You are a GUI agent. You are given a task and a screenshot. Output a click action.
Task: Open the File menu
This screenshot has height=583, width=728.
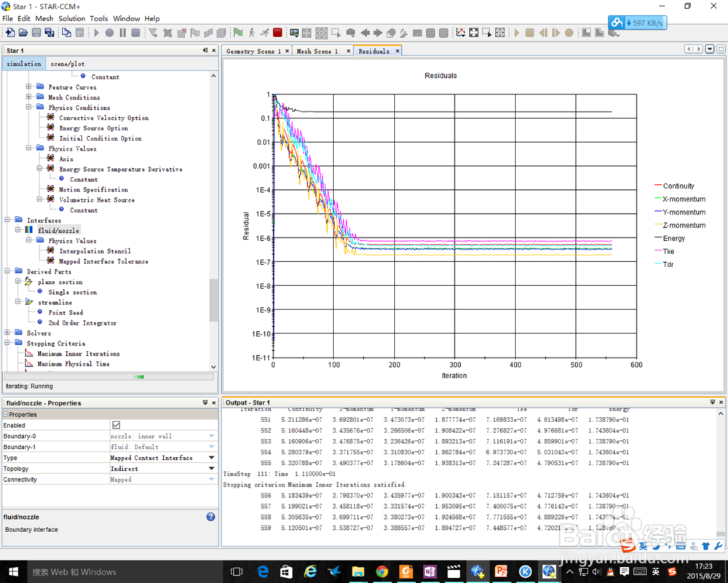tap(7, 19)
